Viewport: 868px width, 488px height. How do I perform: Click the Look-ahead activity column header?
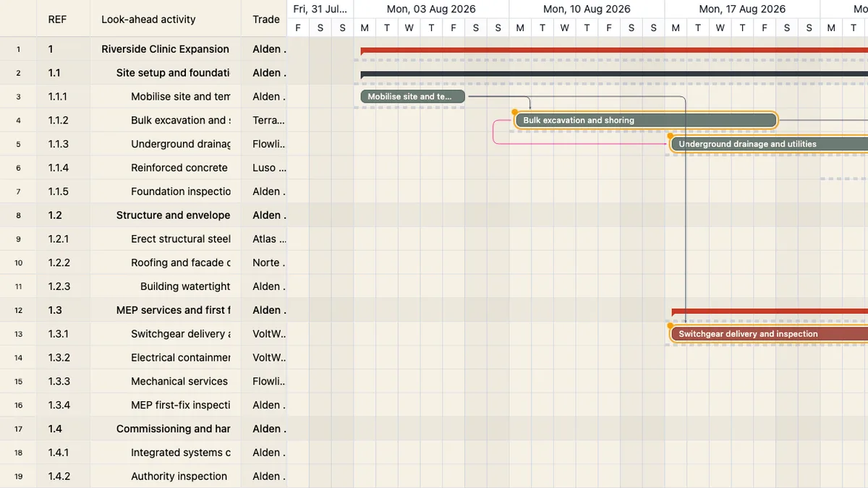tap(166, 20)
